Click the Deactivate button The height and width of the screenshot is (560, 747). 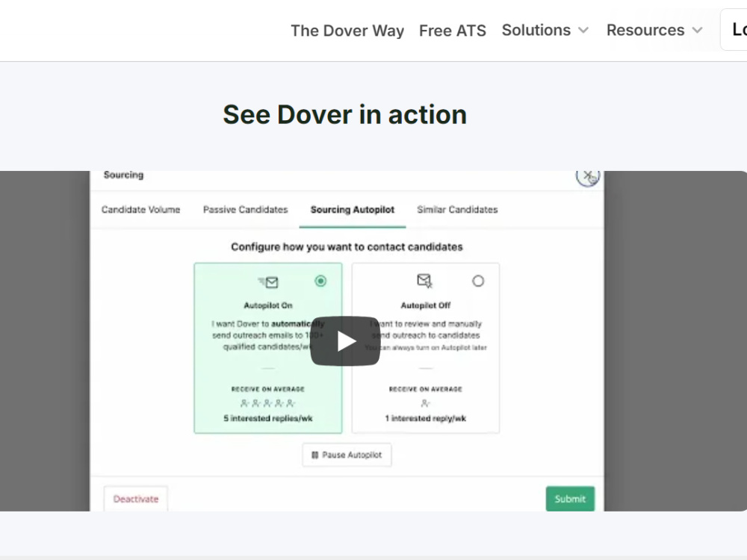136,499
